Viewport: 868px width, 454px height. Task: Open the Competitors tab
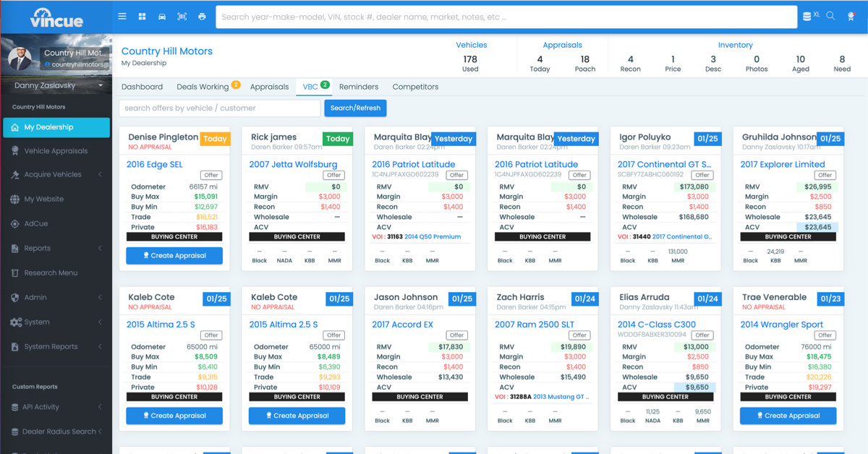click(415, 87)
